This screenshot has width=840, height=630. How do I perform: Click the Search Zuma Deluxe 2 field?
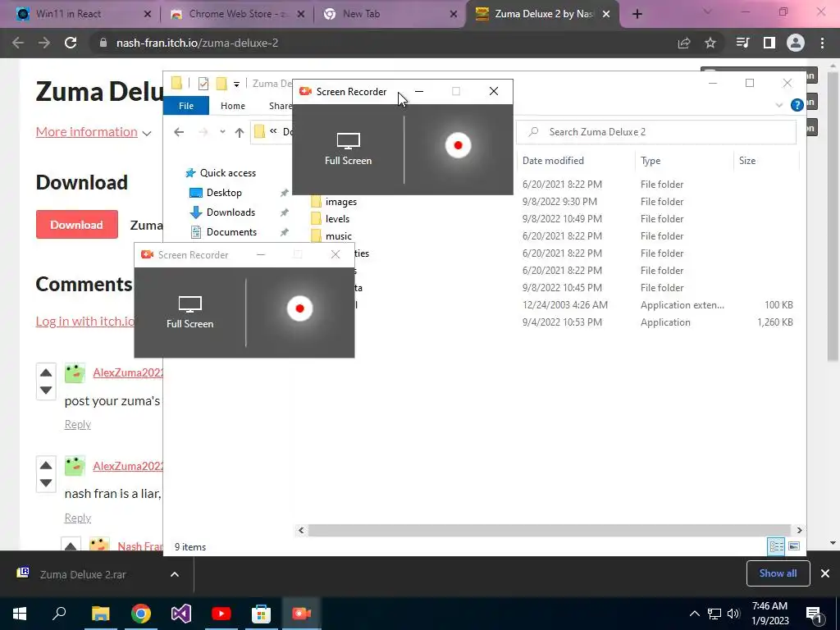pos(655,132)
